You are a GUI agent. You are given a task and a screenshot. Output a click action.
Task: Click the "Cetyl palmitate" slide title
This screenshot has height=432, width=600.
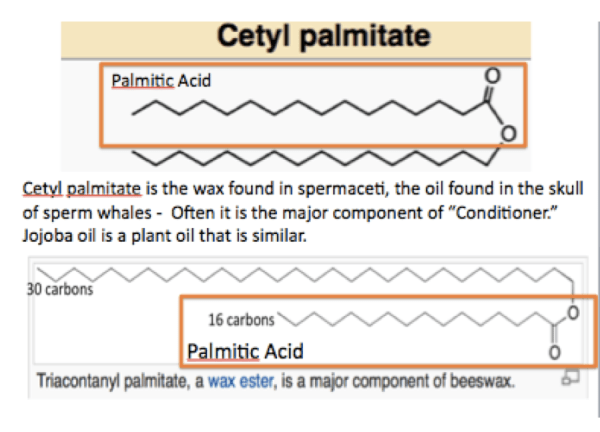point(325,38)
